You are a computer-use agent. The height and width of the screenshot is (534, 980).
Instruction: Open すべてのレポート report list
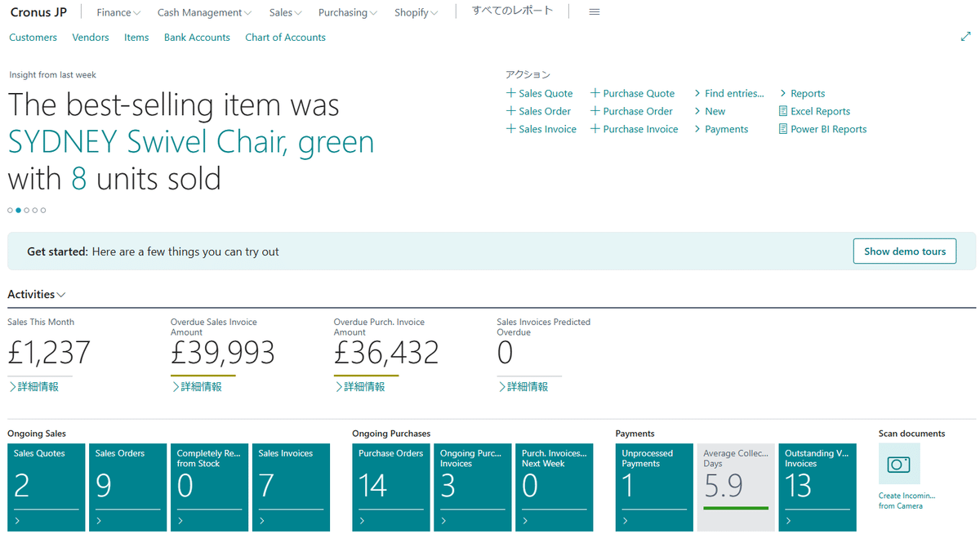[x=513, y=11]
